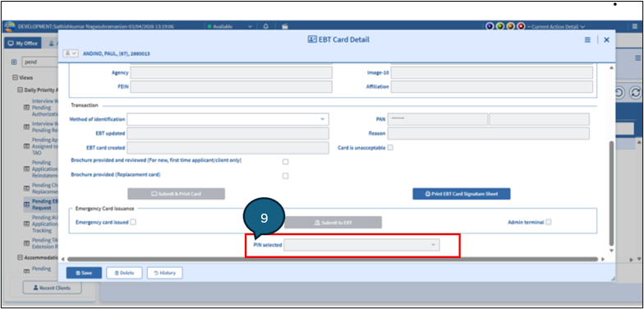Viewport: 644px width, 309px height.
Task: Click the masked PAN input field
Action: tap(438, 119)
